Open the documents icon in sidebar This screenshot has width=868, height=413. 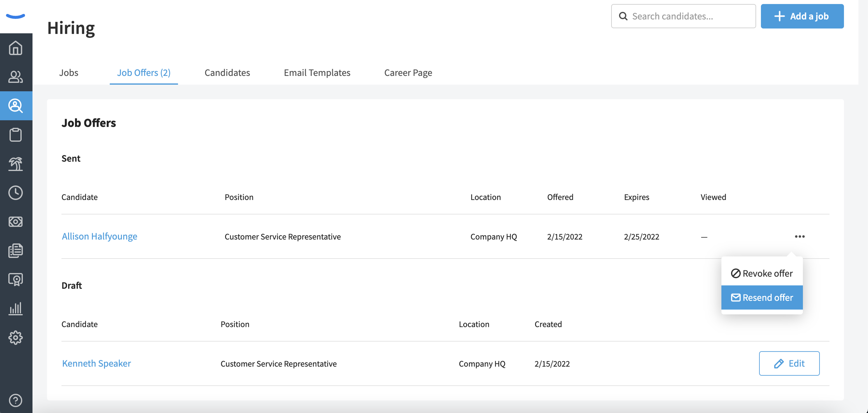[16, 251]
